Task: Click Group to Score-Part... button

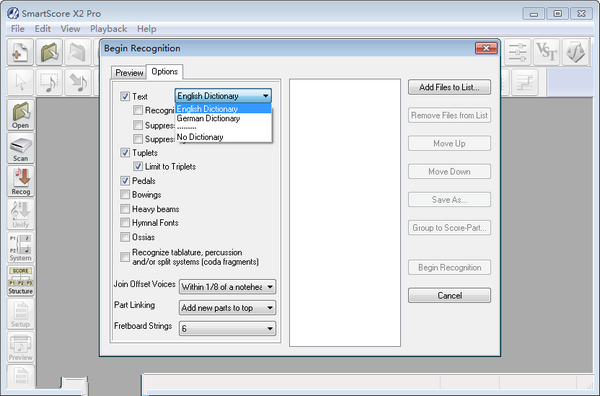Action: click(x=449, y=228)
